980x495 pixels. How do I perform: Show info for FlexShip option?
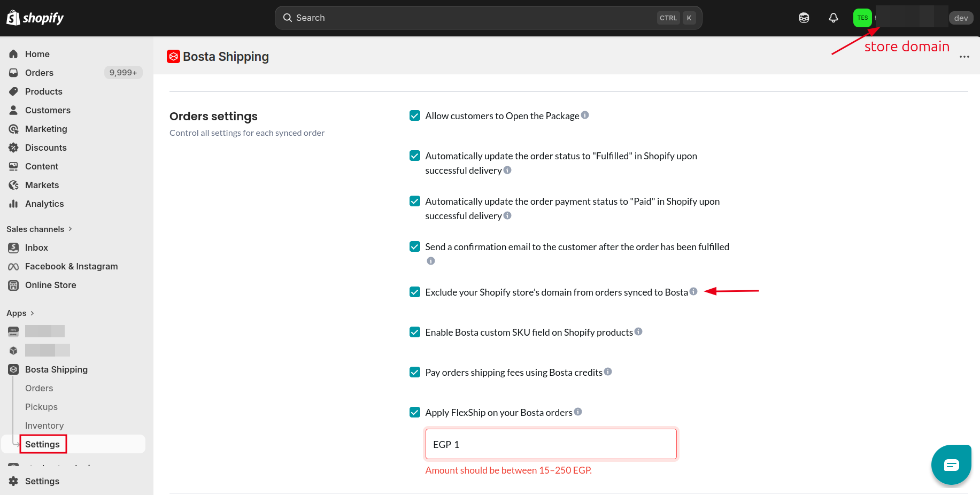[578, 412]
